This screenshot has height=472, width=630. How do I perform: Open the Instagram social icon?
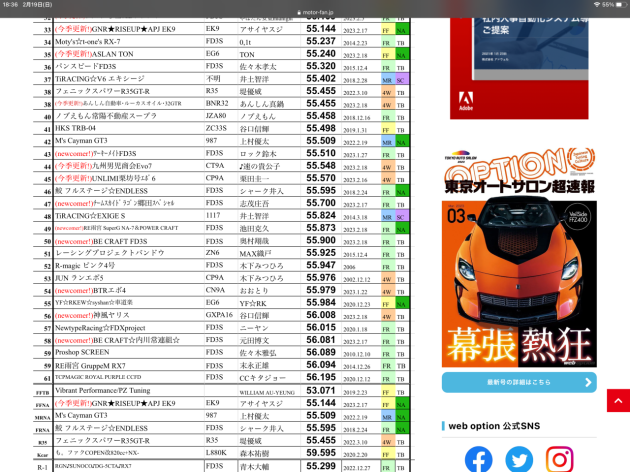[x=560, y=460]
